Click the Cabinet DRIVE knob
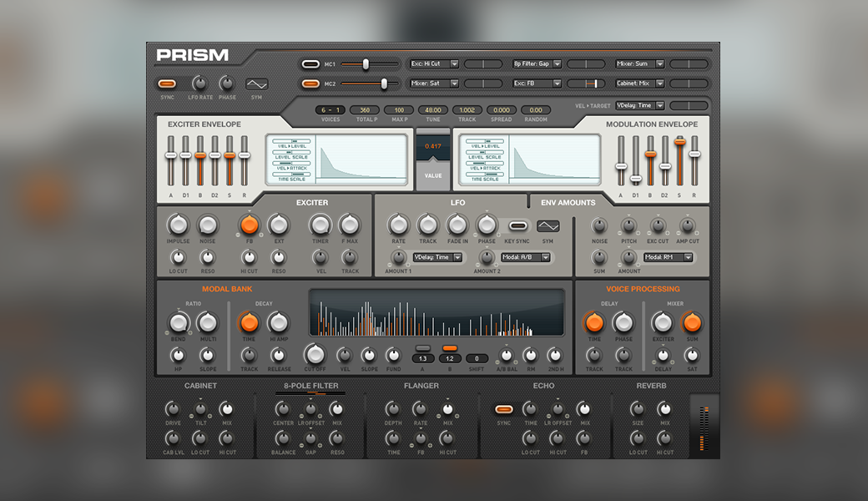The height and width of the screenshot is (501, 868). pyautogui.click(x=172, y=409)
